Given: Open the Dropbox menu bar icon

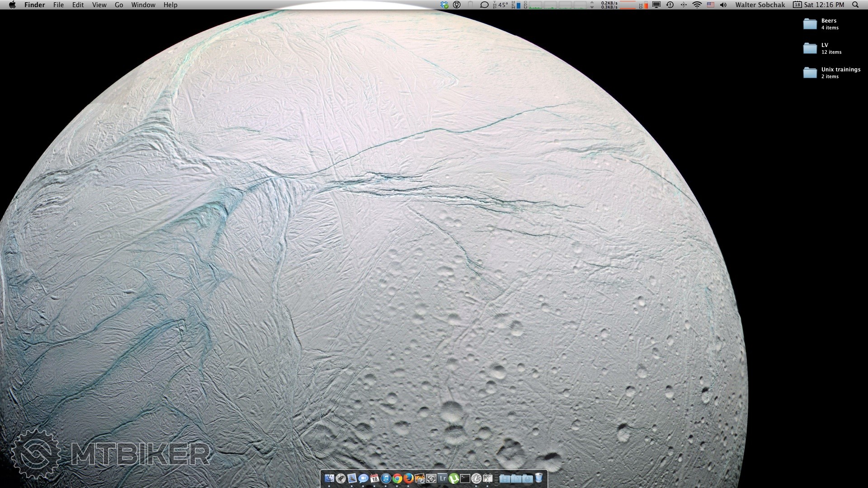Looking at the screenshot, I should (x=444, y=5).
